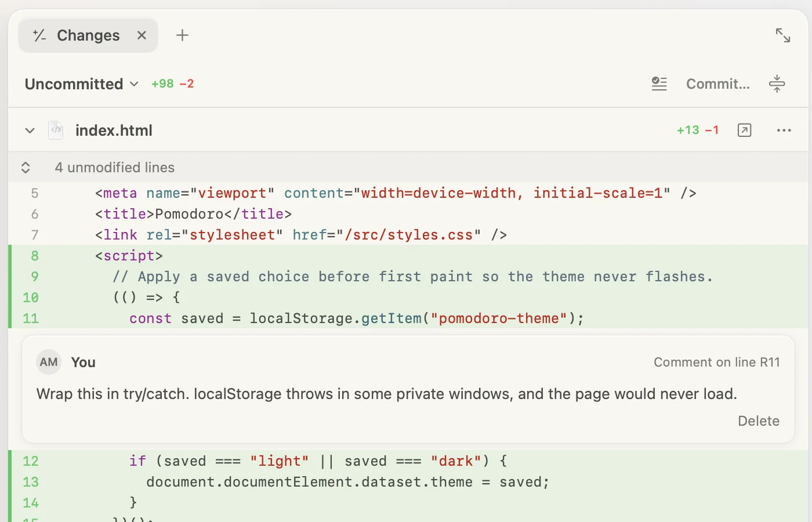Open index.html in editor icon
This screenshot has height=522, width=812.
pyautogui.click(x=744, y=130)
